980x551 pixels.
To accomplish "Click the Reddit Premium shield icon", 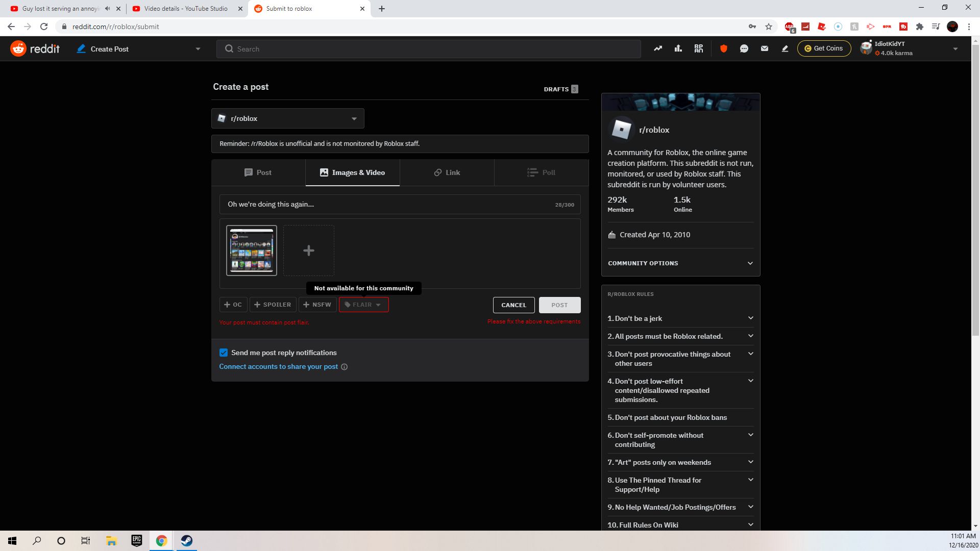I will (723, 48).
